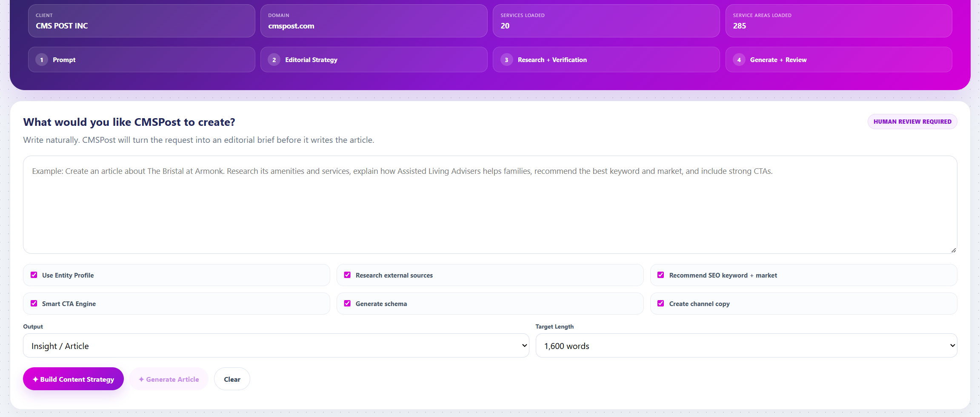Click the sparkle icon on Generate Article
Screen dimensions: 980x417
click(x=141, y=379)
